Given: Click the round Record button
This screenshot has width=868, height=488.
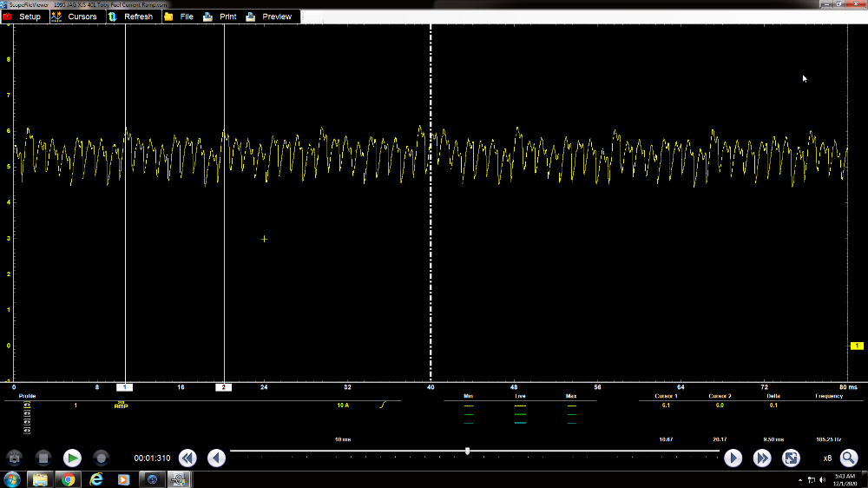Looking at the screenshot, I should [101, 458].
